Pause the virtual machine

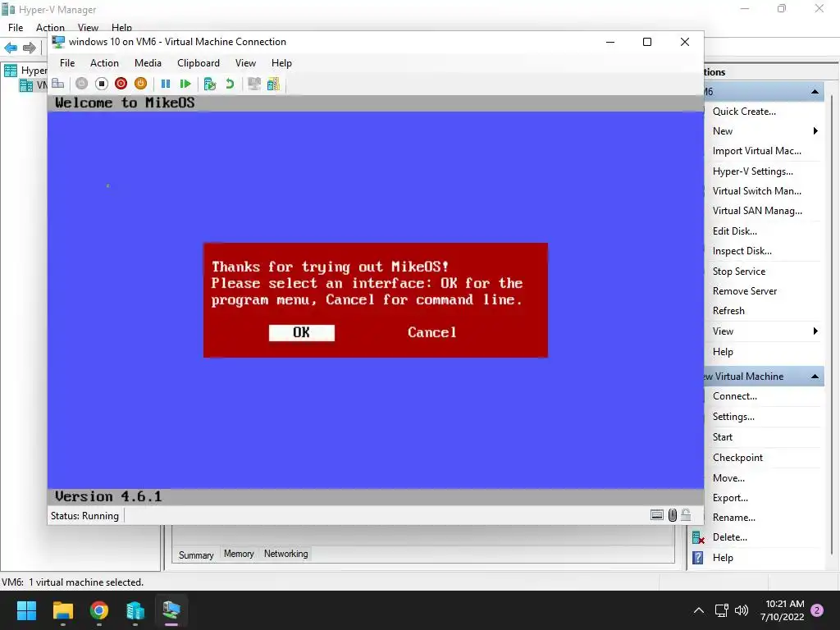click(x=166, y=84)
